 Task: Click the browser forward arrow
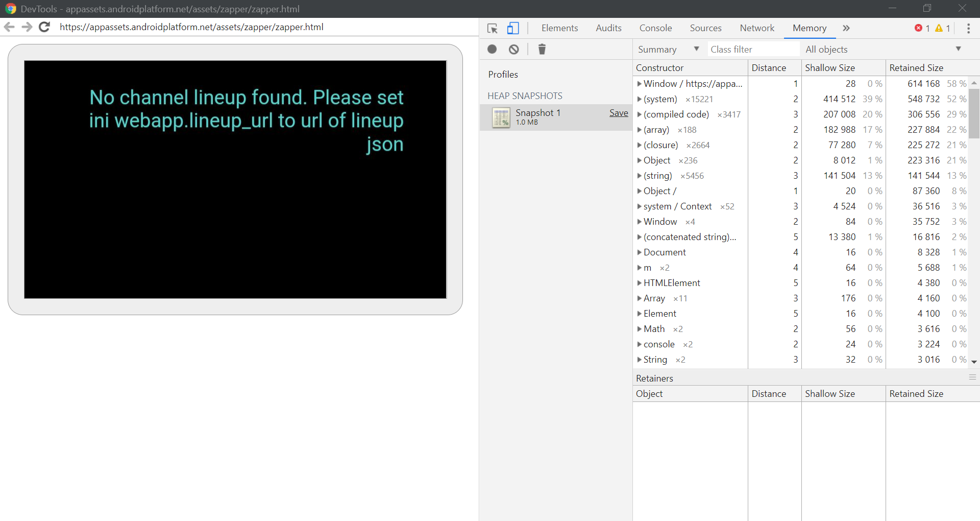[27, 27]
